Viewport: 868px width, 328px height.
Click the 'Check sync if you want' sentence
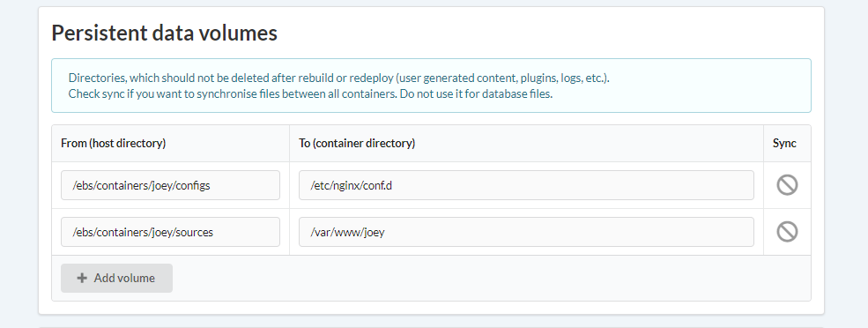(x=232, y=93)
